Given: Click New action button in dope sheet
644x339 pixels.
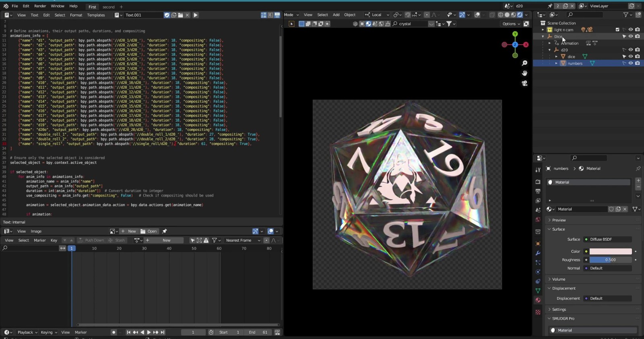Looking at the screenshot, I should [x=163, y=240].
